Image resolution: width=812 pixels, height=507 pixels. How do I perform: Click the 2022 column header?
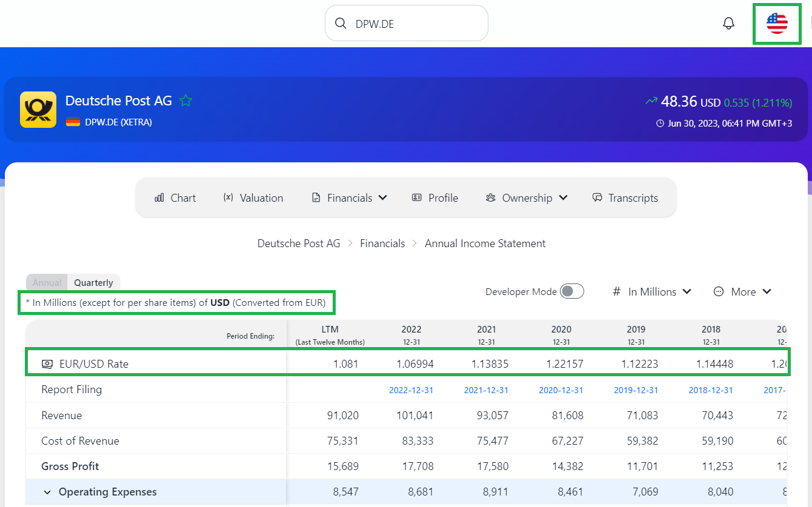click(411, 334)
